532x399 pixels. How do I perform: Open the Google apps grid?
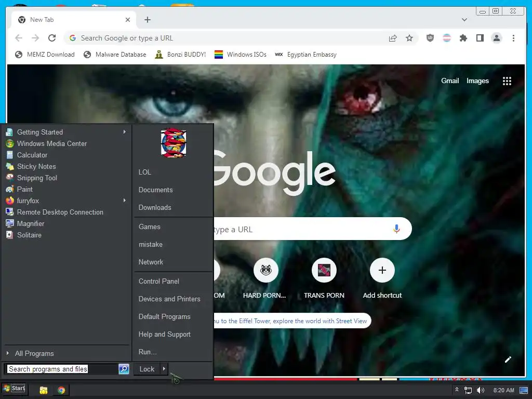pyautogui.click(x=507, y=81)
